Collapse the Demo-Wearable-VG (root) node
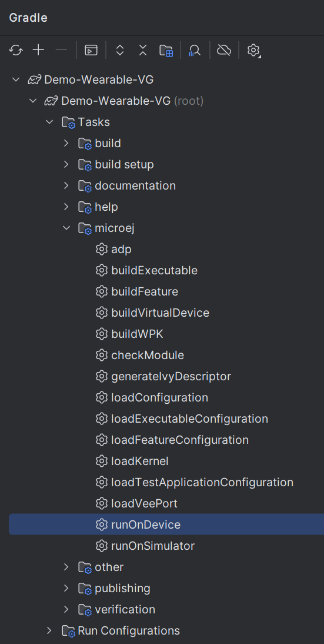Image resolution: width=324 pixels, height=644 pixels. 33,101
